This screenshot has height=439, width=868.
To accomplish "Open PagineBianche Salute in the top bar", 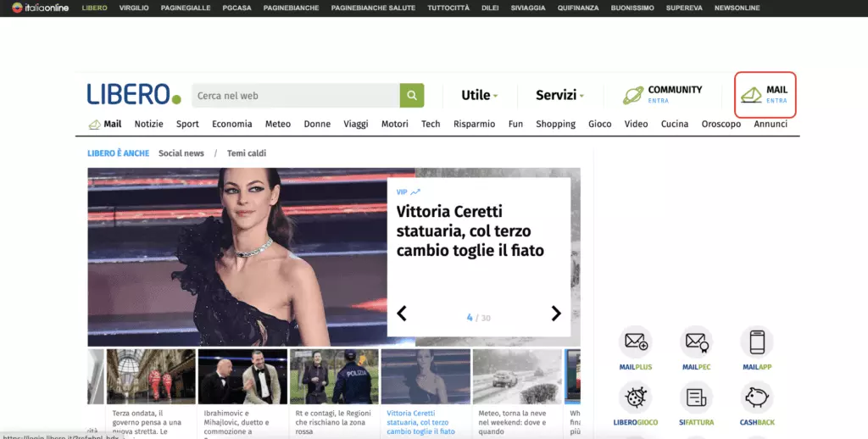I will pyautogui.click(x=373, y=8).
